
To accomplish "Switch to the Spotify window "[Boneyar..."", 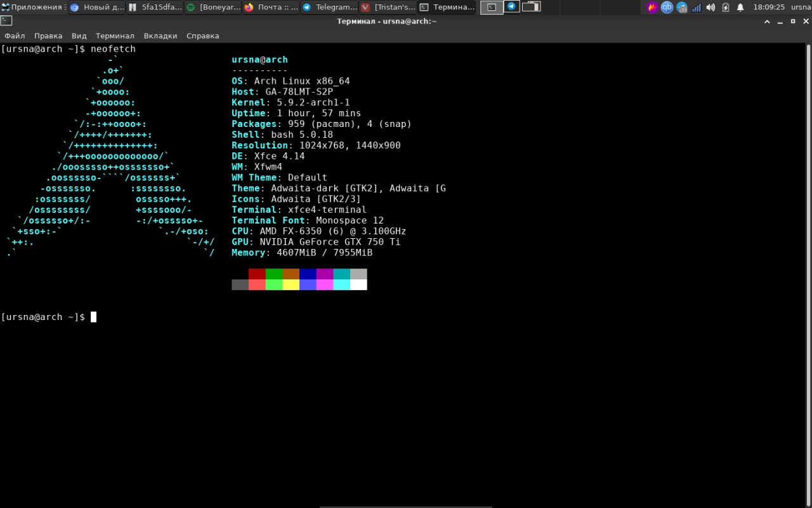I will pos(213,7).
